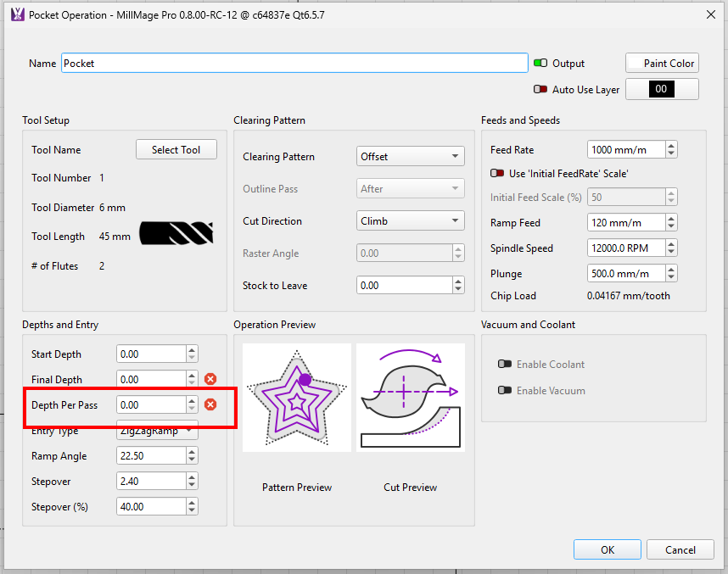Confirm the dialog with OK

[607, 549]
